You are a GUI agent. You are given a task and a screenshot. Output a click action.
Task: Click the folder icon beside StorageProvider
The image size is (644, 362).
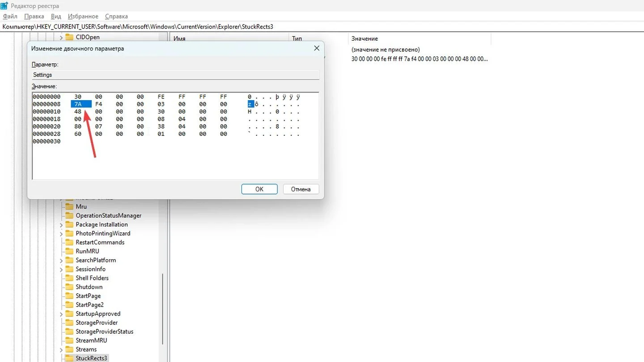click(69, 323)
